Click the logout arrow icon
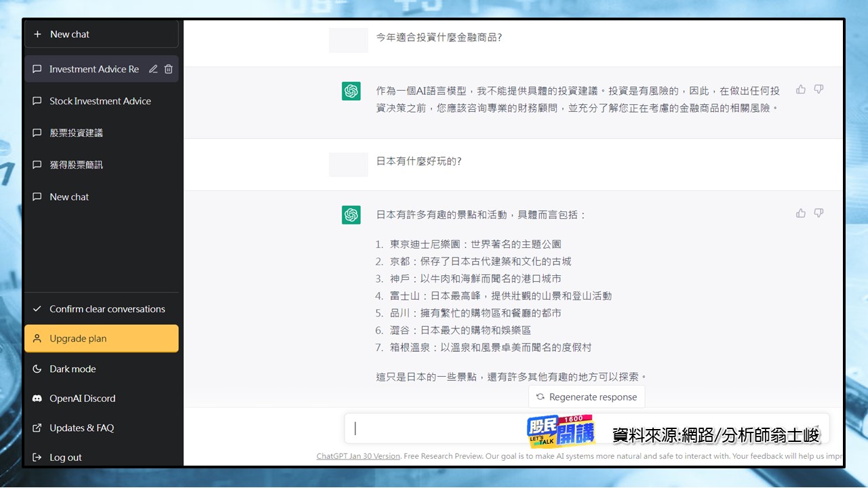This screenshot has height=488, width=868. coord(38,457)
